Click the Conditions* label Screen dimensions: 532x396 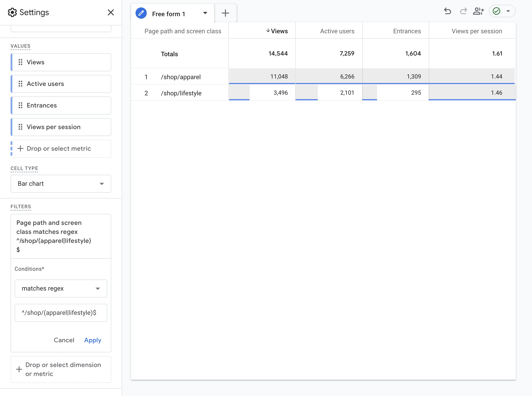click(x=29, y=269)
